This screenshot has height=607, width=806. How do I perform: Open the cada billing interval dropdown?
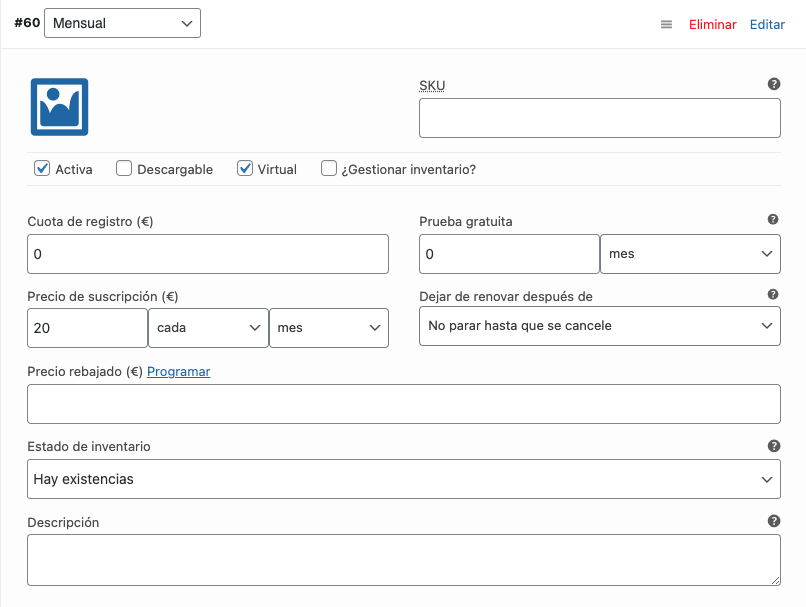tap(208, 327)
